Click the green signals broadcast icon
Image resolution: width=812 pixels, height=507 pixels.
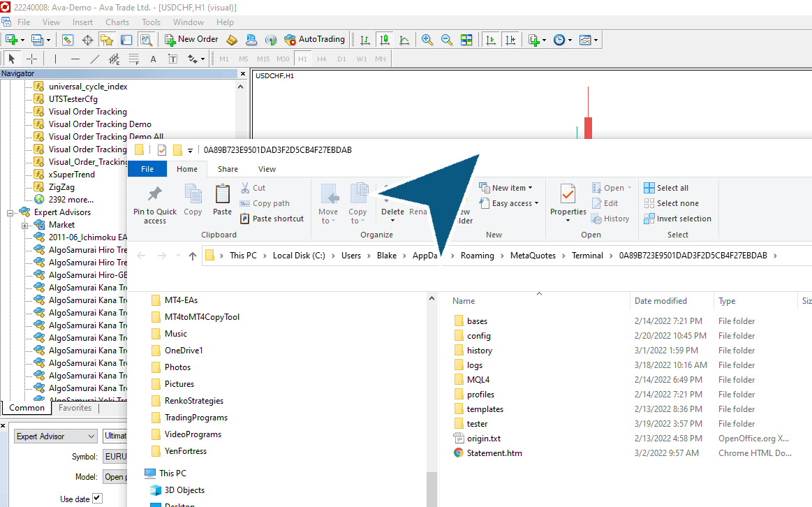click(270, 40)
